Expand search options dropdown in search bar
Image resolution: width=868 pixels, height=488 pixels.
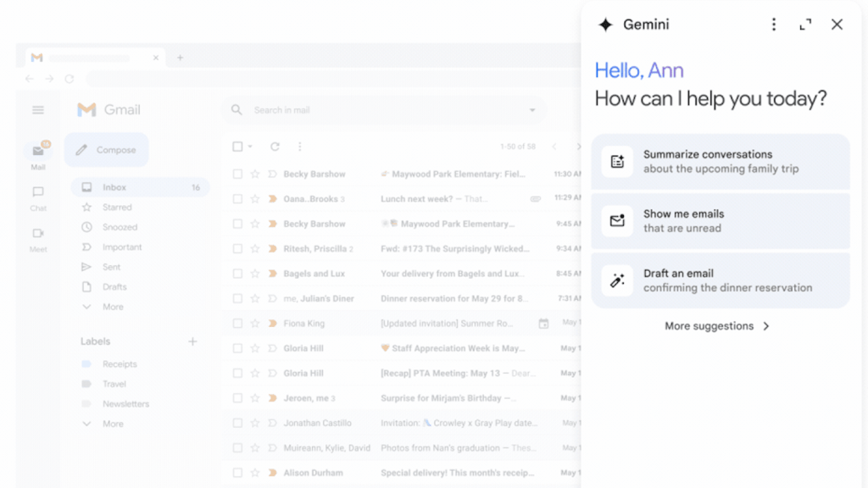(x=532, y=110)
